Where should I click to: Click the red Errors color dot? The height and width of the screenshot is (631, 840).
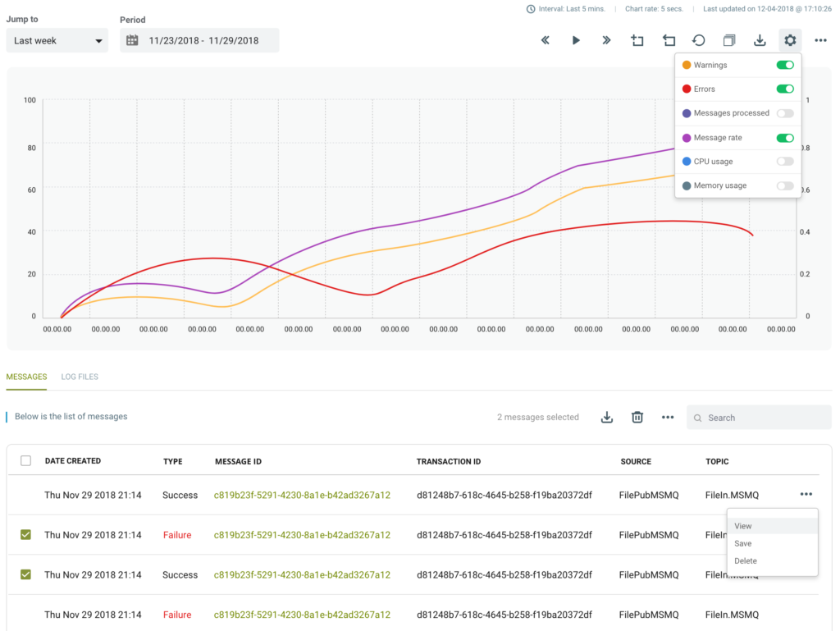tap(687, 89)
